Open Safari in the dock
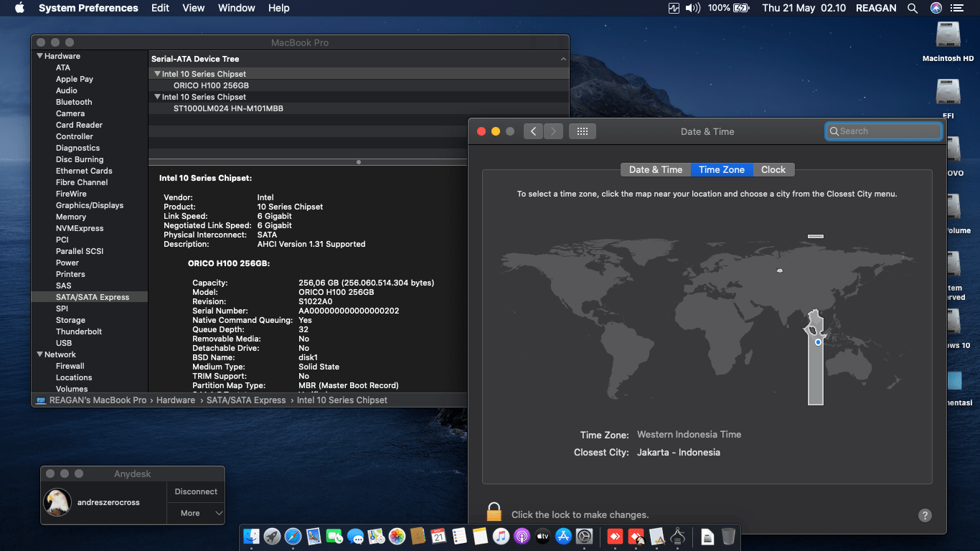 [x=293, y=536]
